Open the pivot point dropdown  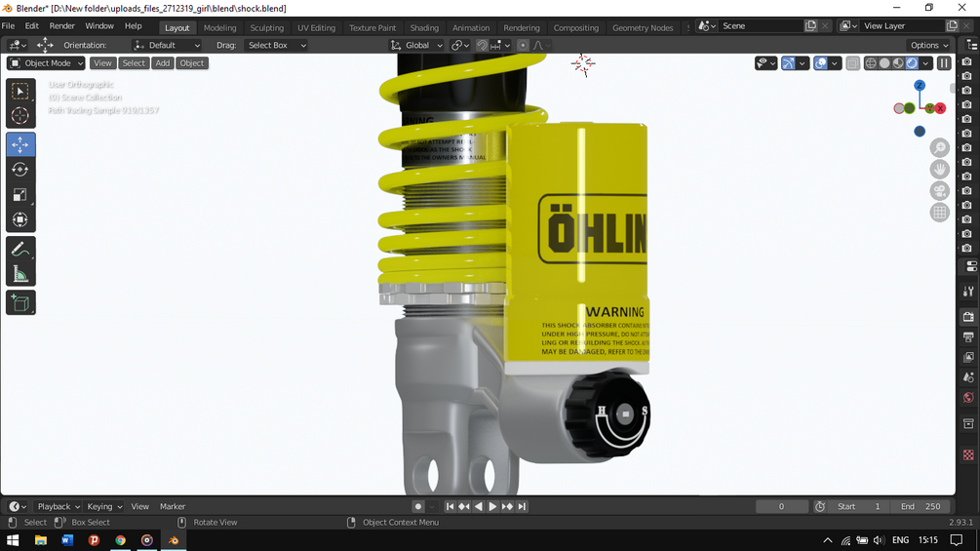(460, 45)
